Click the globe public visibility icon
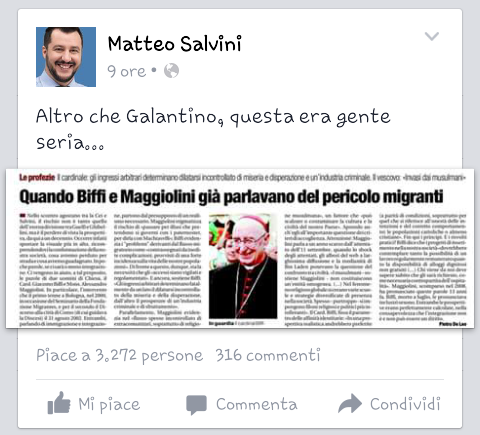This screenshot has height=435, width=480. 171,71
